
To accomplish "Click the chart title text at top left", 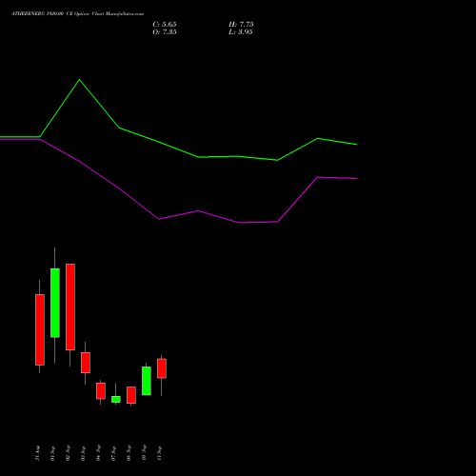I will tap(78, 14).
